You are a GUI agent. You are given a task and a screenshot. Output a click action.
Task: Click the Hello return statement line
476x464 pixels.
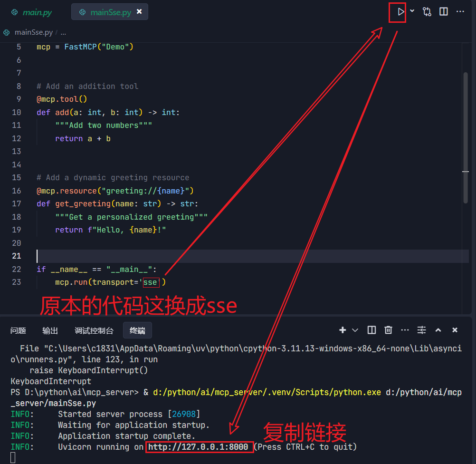(111, 230)
